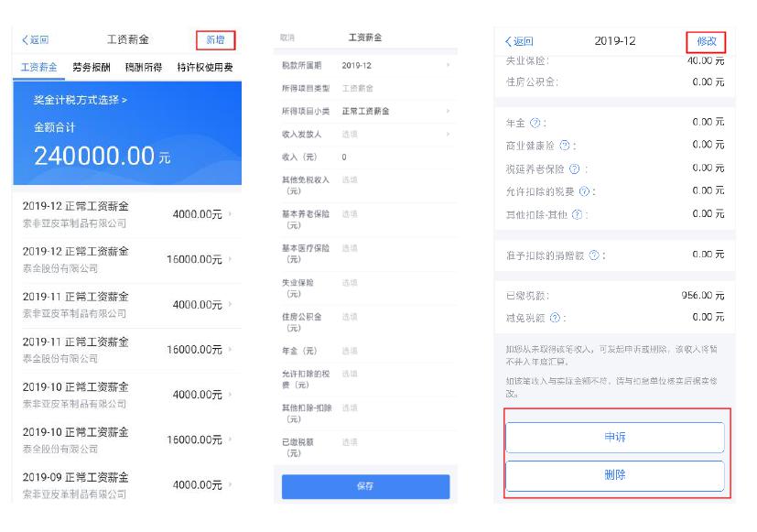Switch to the 劳务报酬 tab
Screen dimensions: 757x532
click(92, 67)
